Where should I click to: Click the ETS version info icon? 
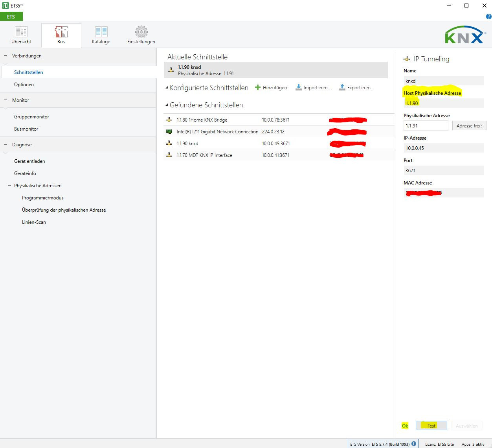[414, 444]
